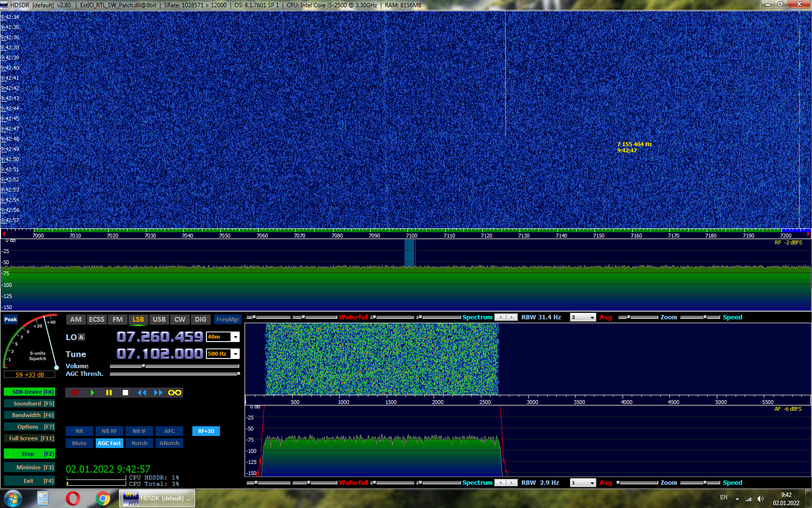Open Google Chrome from the taskbar
The image size is (812, 508).
[x=102, y=498]
